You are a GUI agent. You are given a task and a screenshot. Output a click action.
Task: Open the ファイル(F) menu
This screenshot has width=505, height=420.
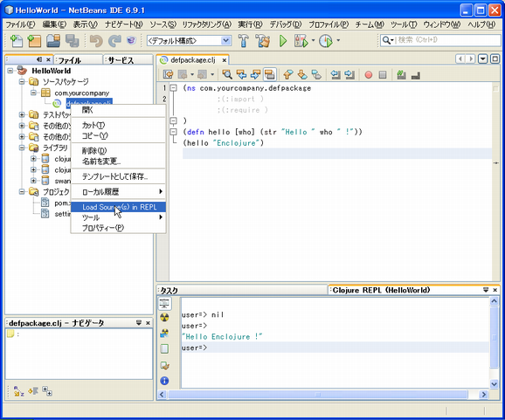[x=20, y=24]
